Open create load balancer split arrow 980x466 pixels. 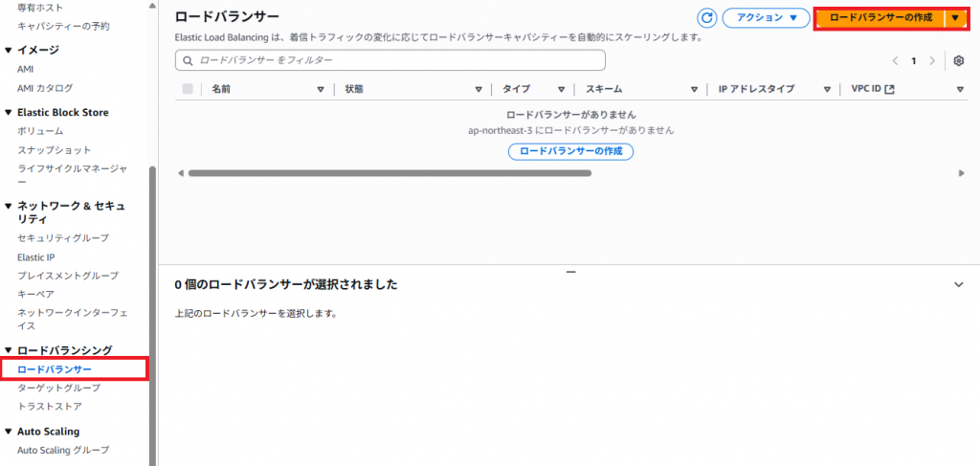pyautogui.click(x=955, y=18)
